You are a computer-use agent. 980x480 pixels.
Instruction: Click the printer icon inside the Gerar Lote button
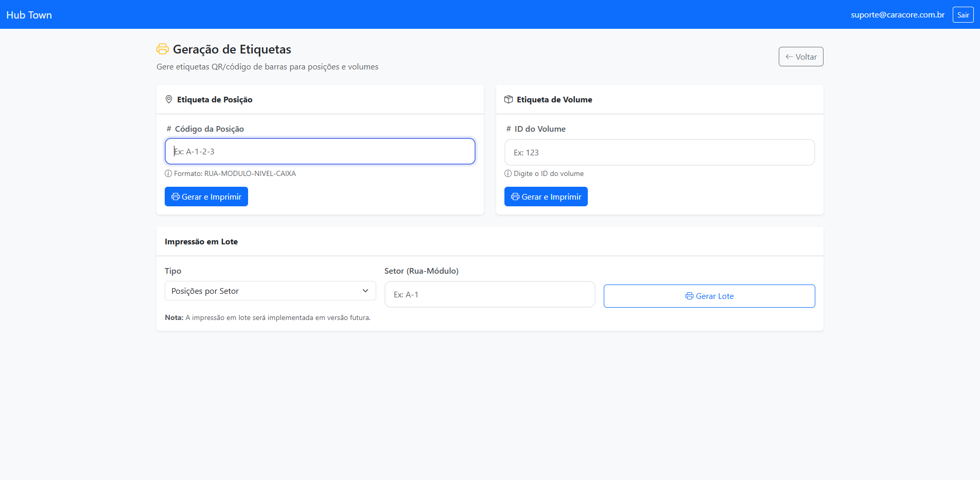(x=689, y=296)
